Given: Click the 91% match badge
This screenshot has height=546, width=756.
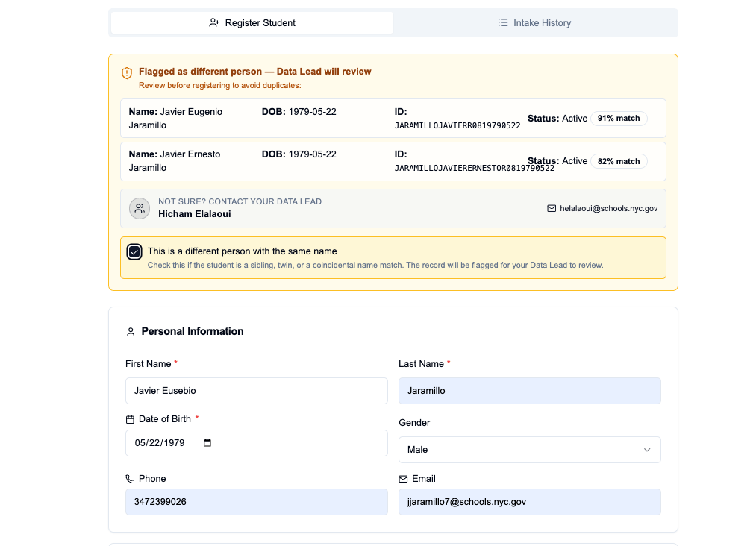Looking at the screenshot, I should coord(619,119).
